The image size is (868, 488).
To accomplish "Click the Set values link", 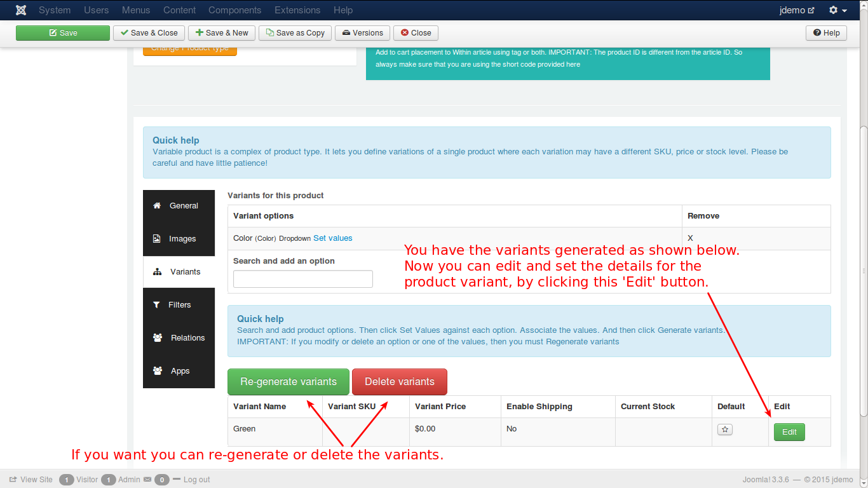I will pyautogui.click(x=332, y=238).
